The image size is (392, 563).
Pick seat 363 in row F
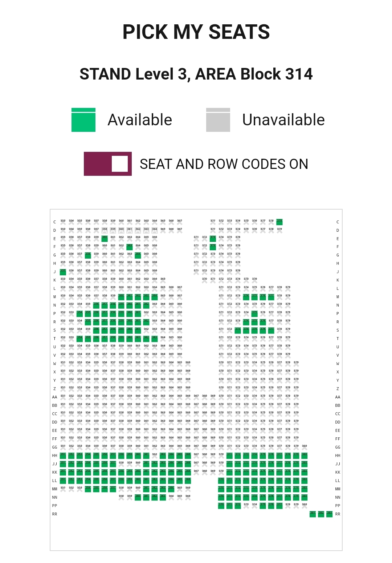[130, 247]
